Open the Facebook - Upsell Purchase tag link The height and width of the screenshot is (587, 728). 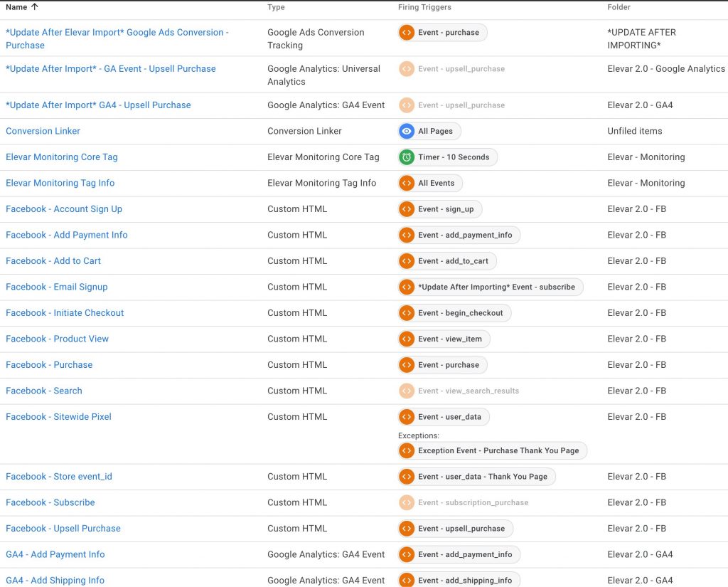63,529
